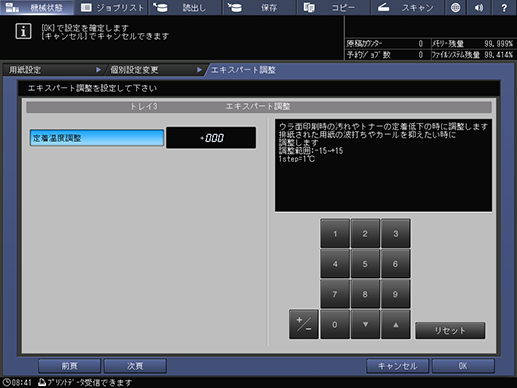This screenshot has height=388, width=517.
Task: Open the 保存 store tab
Action: 260,7
